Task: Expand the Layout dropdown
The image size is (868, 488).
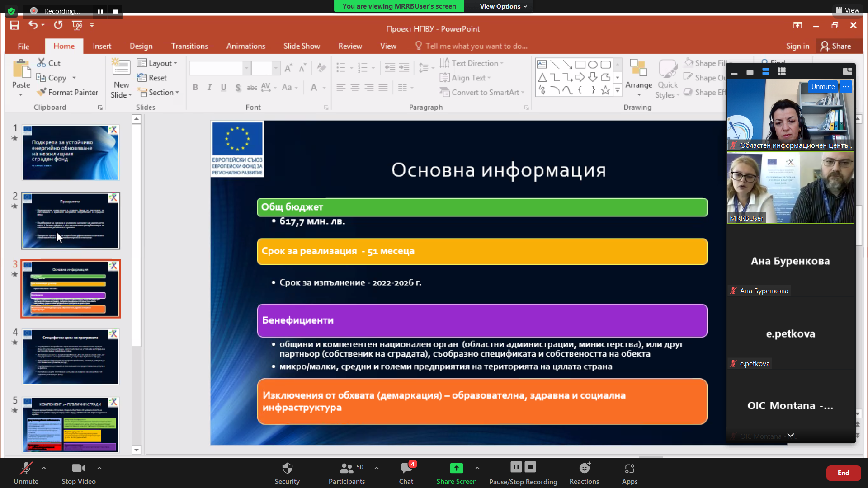Action: tap(157, 63)
